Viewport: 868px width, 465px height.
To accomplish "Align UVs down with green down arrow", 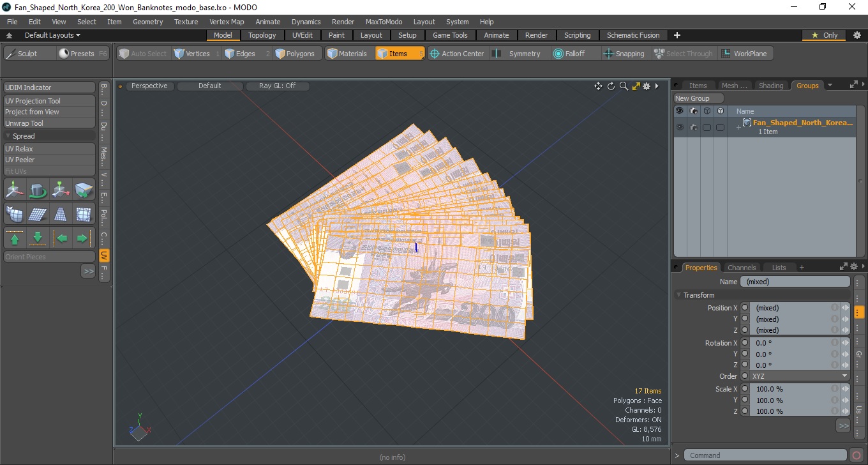I will pyautogui.click(x=38, y=238).
